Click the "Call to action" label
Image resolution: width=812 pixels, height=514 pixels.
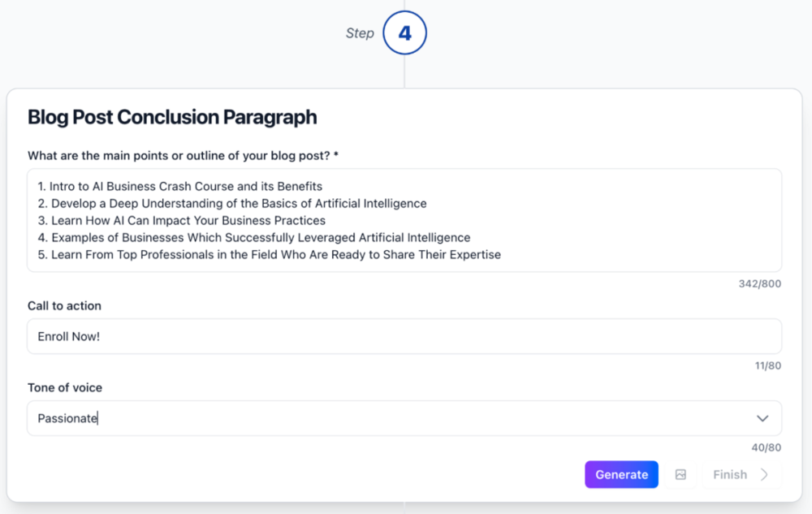(64, 305)
